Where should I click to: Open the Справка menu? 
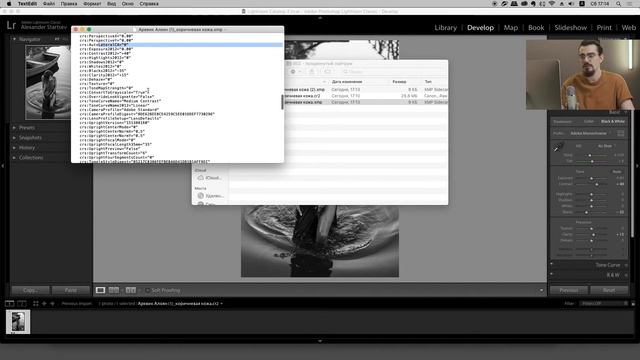[149, 4]
